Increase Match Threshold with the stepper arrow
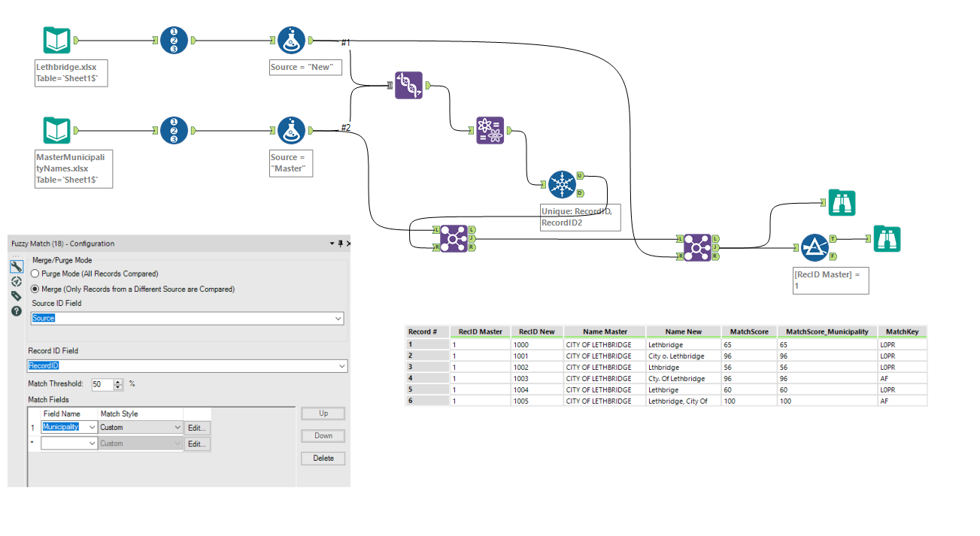This screenshot has width=980, height=536. (x=118, y=381)
